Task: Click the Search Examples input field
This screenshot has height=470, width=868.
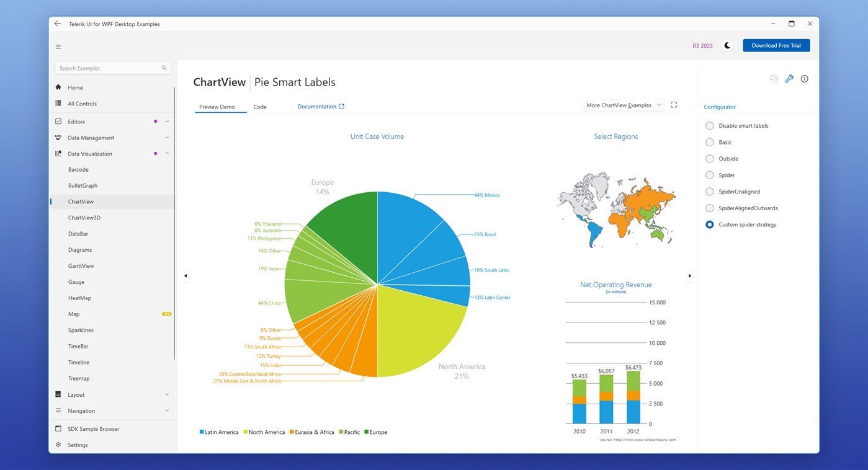Action: point(105,68)
